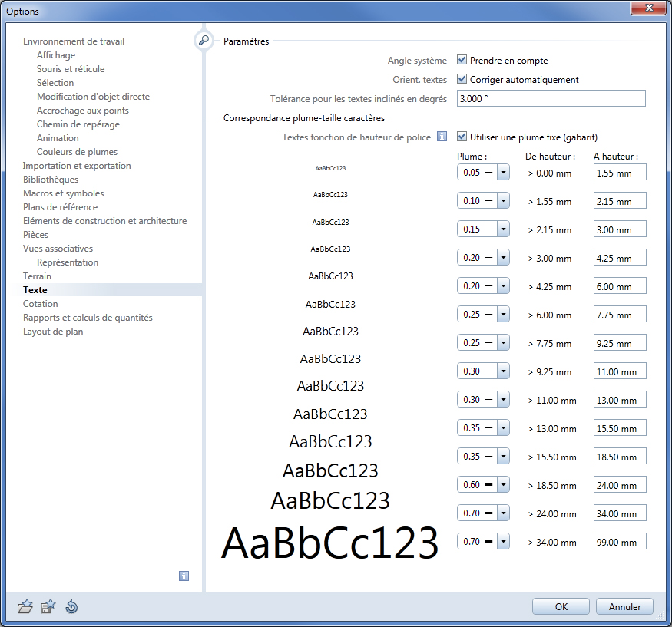Click A hauteur field 3.00 mm
This screenshot has height=627, width=672.
point(620,229)
